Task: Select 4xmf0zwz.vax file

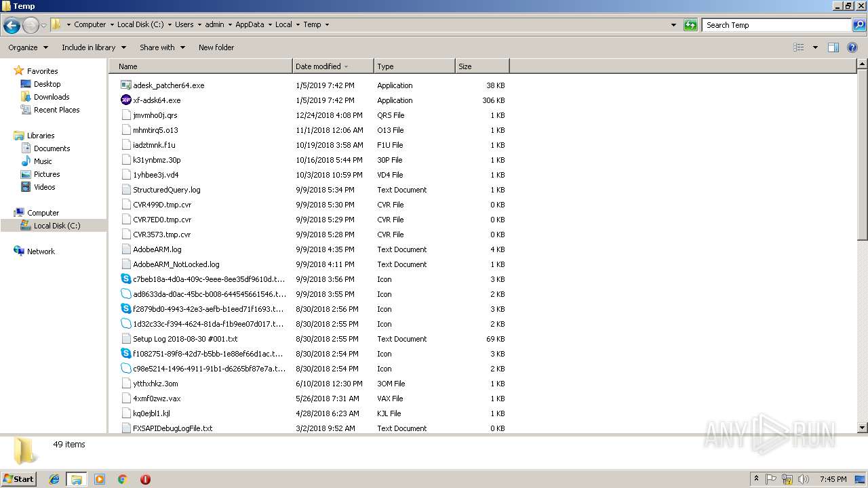Action: point(157,399)
